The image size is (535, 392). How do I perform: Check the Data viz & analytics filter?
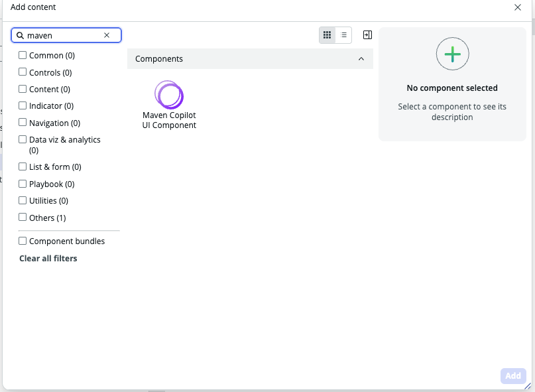(x=22, y=139)
